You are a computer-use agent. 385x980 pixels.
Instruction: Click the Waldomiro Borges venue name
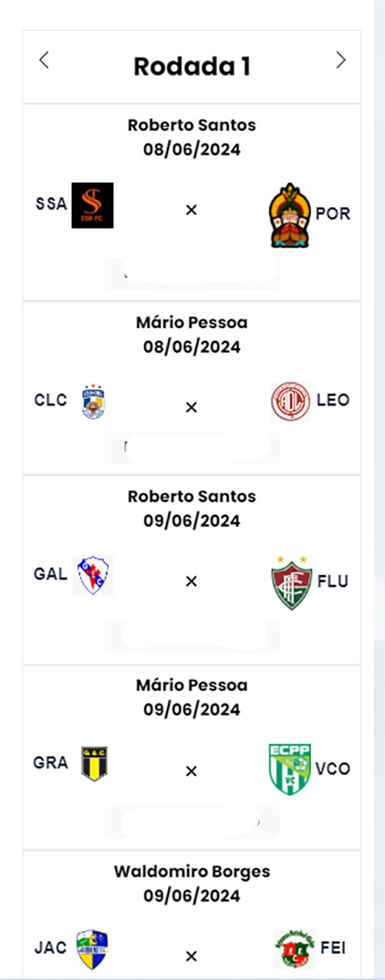click(x=192, y=871)
